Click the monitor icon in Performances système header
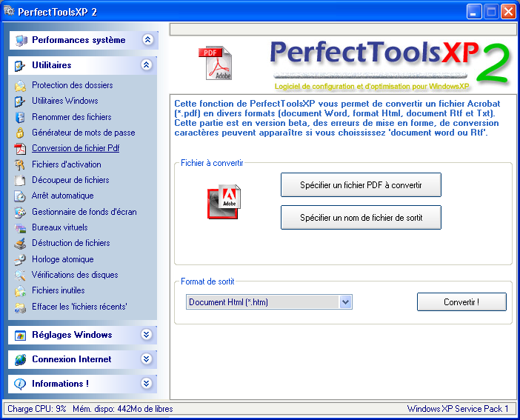The width and height of the screenshot is (520, 420). [x=21, y=41]
